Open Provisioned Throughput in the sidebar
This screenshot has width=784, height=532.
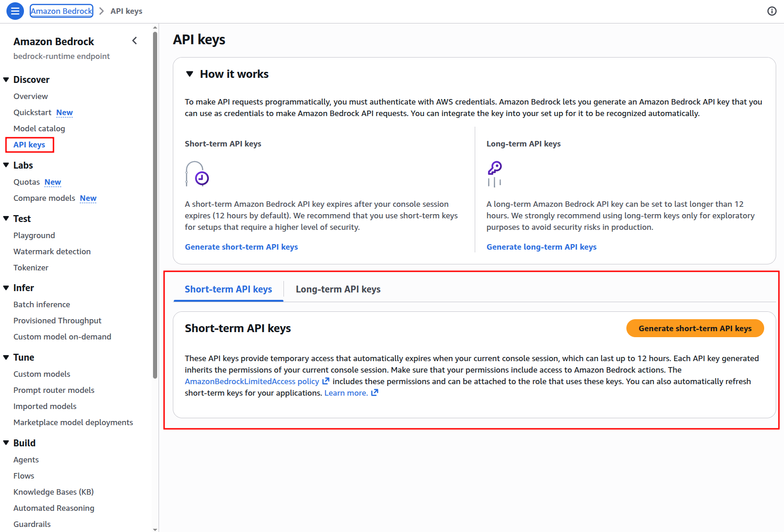tap(57, 321)
